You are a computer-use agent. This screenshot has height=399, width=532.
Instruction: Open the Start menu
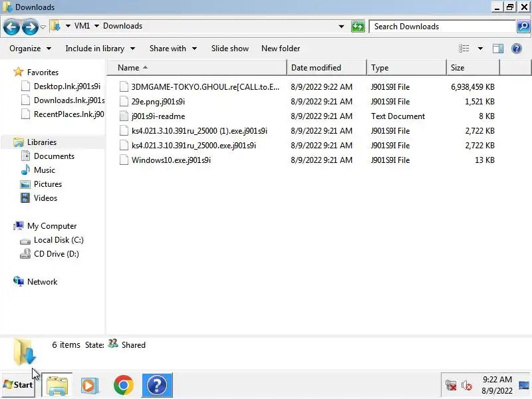[x=18, y=385]
